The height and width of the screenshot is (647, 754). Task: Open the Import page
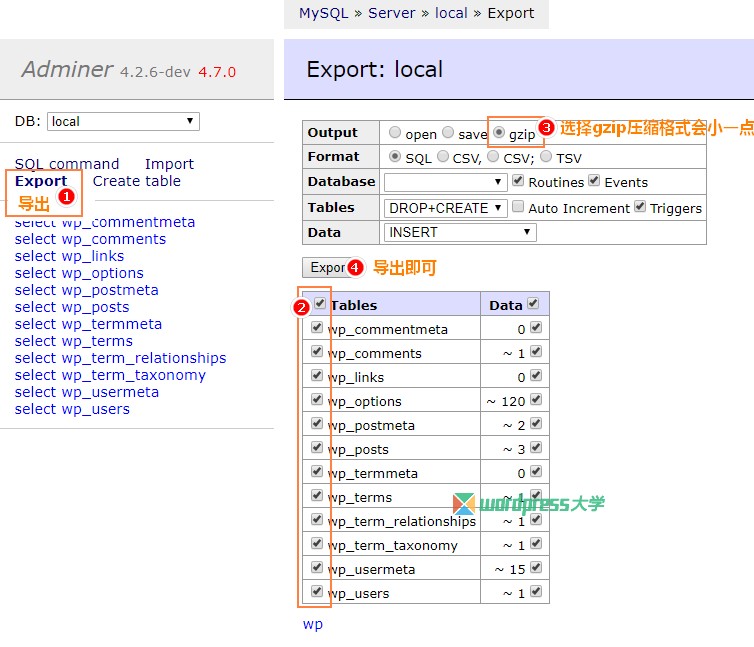coord(169,164)
